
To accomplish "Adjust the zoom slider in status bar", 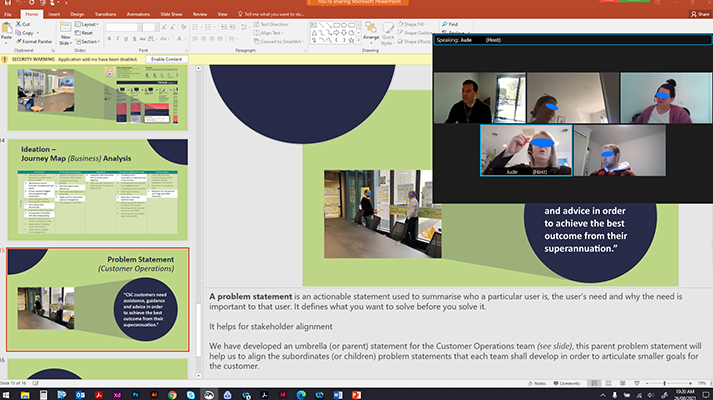I will [x=664, y=384].
